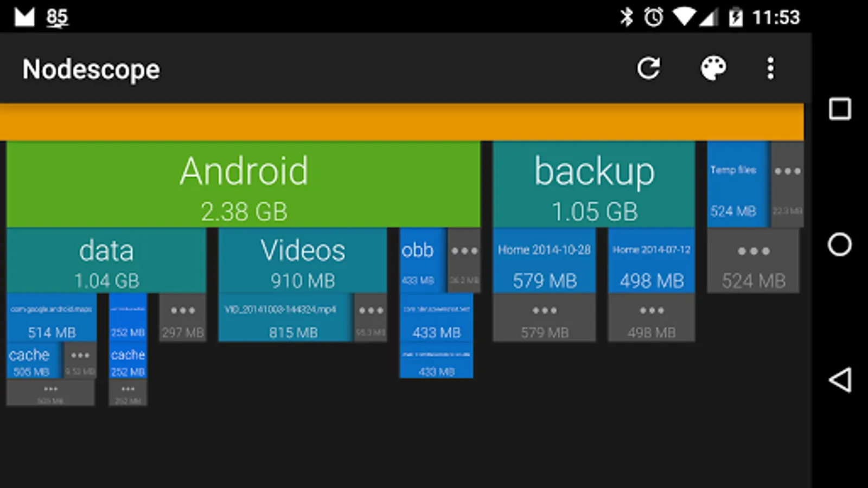Open the cache 505 MB tile

click(x=34, y=361)
